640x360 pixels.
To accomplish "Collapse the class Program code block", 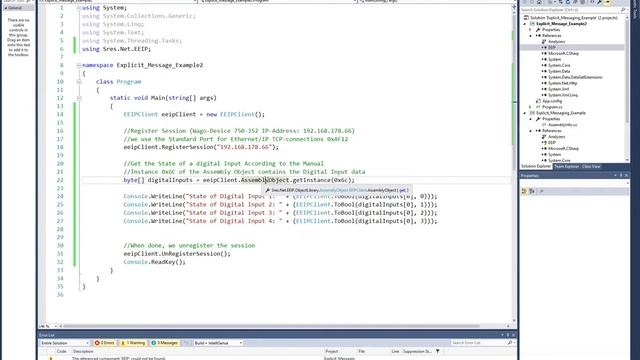I will coord(79,82).
